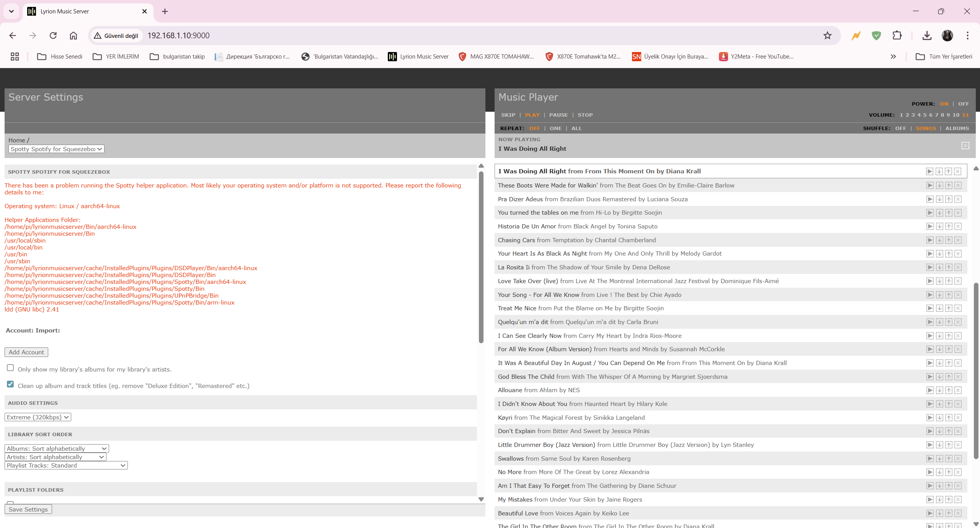Uncheck 'Clean up album and track titles'
The image size is (980, 528).
pos(10,384)
